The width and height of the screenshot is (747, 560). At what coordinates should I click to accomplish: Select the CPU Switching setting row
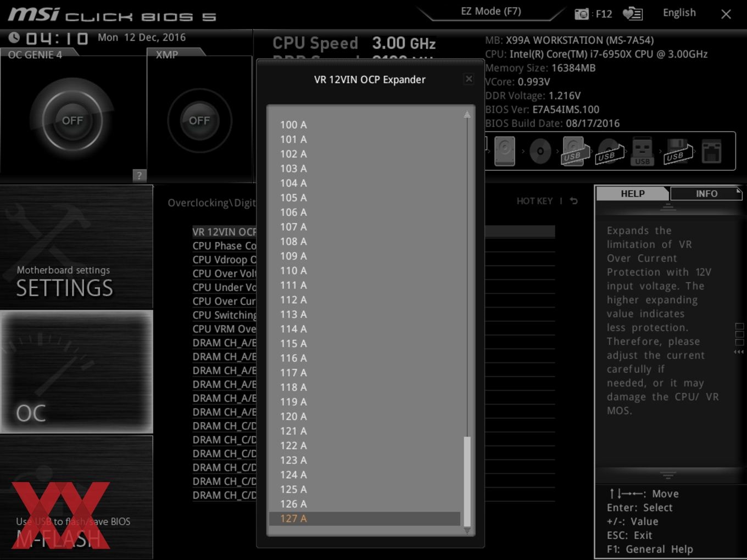(x=224, y=315)
